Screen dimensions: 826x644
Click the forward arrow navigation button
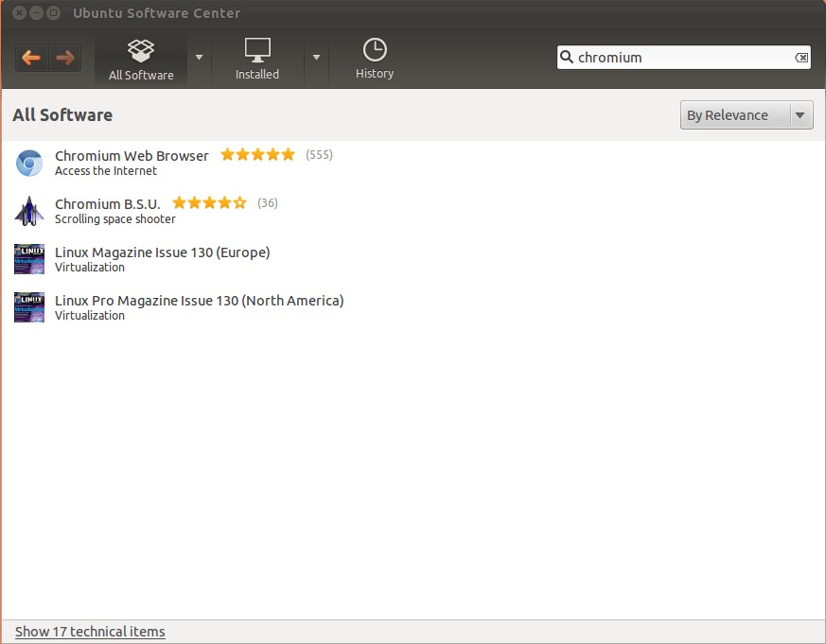[64, 58]
